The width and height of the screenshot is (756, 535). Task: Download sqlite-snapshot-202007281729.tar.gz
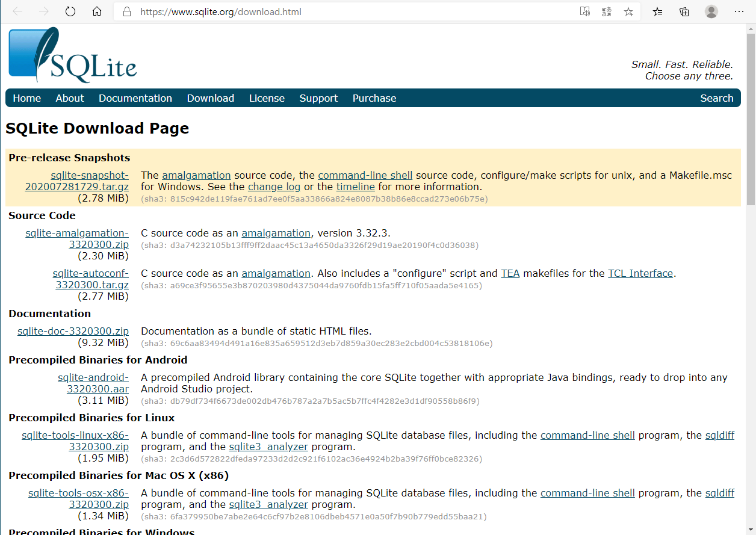77,181
